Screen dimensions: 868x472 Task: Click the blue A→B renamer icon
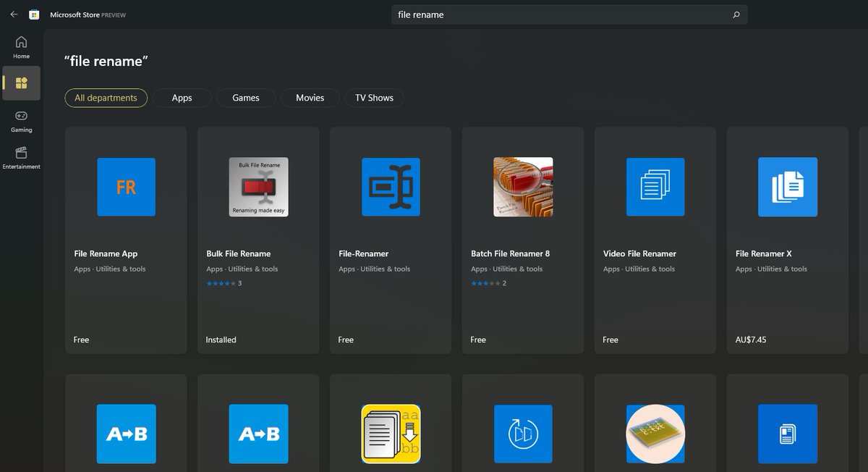point(126,434)
